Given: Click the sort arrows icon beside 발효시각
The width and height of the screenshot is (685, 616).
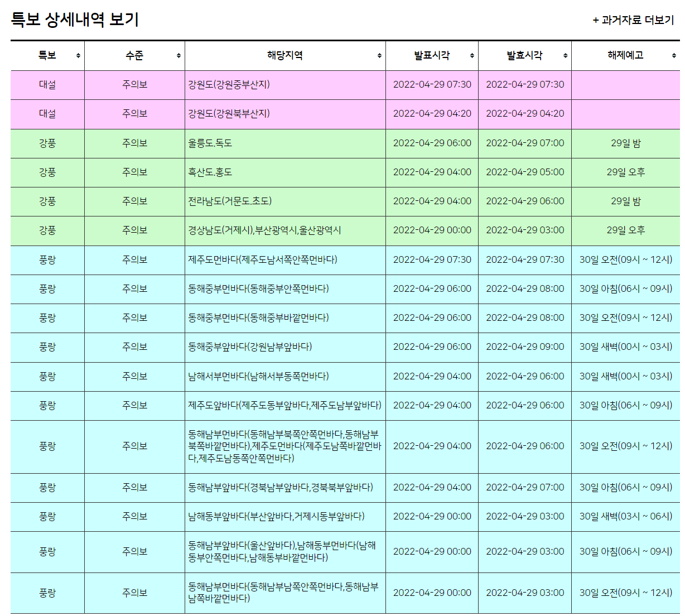Looking at the screenshot, I should click(x=565, y=56).
